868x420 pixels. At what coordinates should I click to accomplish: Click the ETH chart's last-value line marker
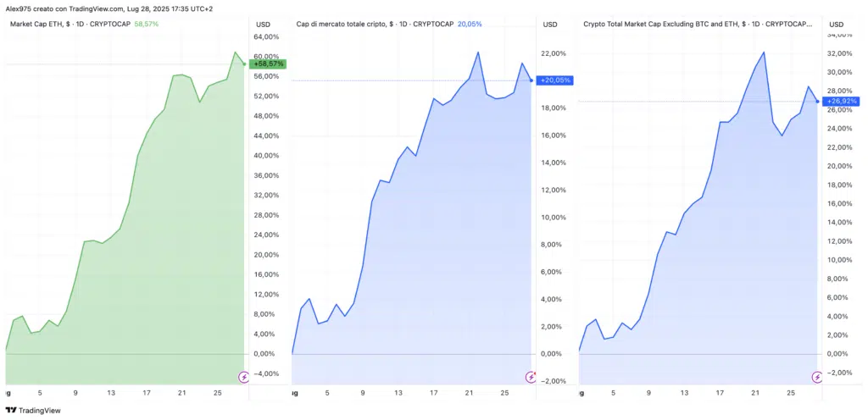[x=245, y=64]
